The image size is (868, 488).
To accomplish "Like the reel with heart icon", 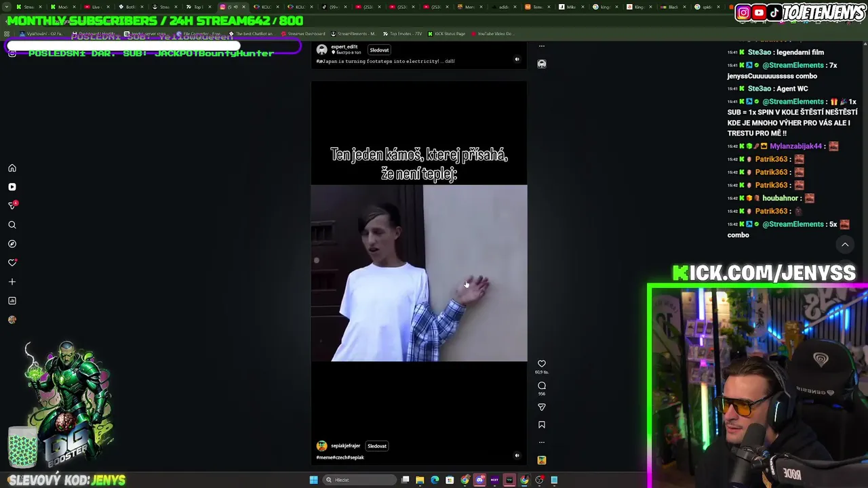I will [x=542, y=364].
